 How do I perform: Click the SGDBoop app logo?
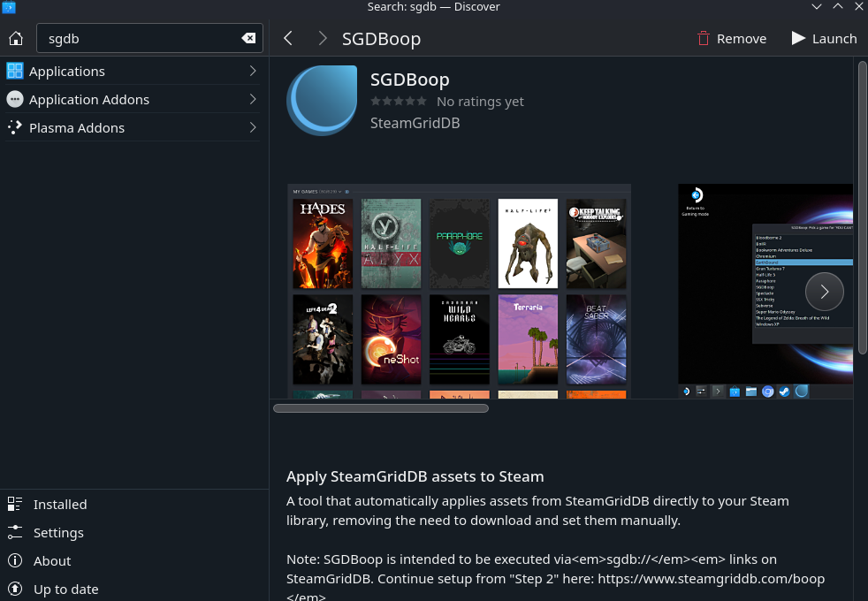click(322, 100)
